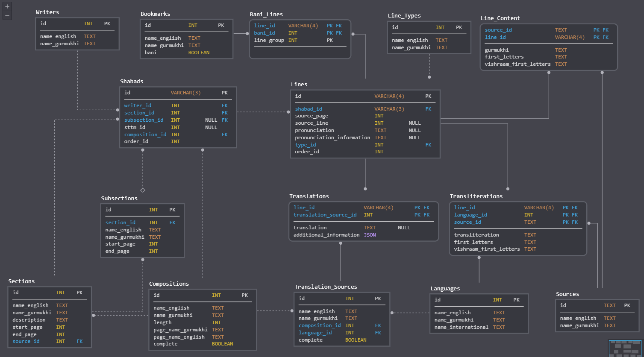Click VARCHAR(3) type of Shabads id
The width and height of the screenshot is (644, 357).
[x=185, y=93]
